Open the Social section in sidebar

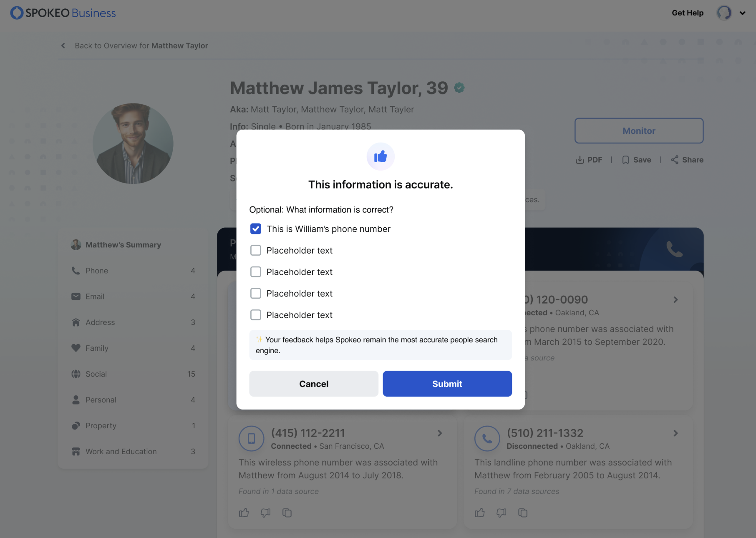pos(96,374)
